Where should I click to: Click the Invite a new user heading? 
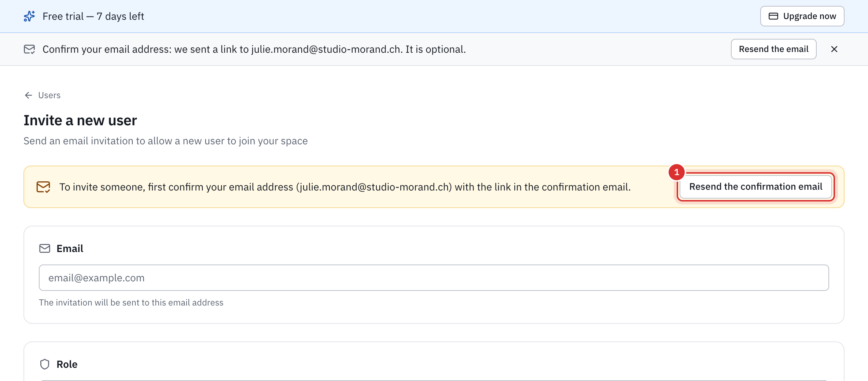click(80, 120)
